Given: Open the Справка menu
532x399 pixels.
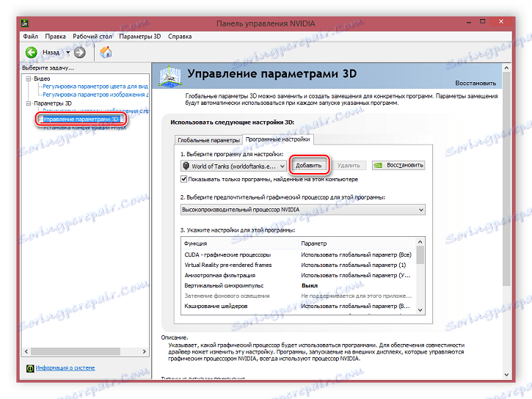Looking at the screenshot, I should pyautogui.click(x=180, y=36).
